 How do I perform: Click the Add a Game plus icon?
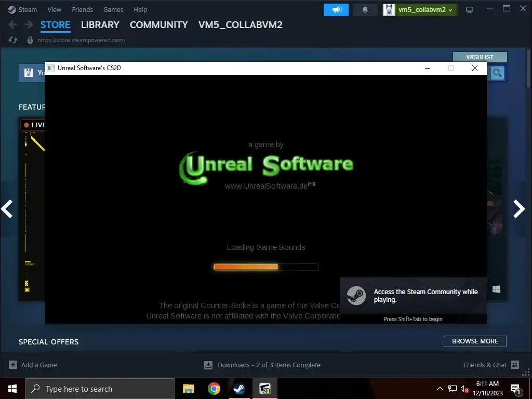pos(13,365)
